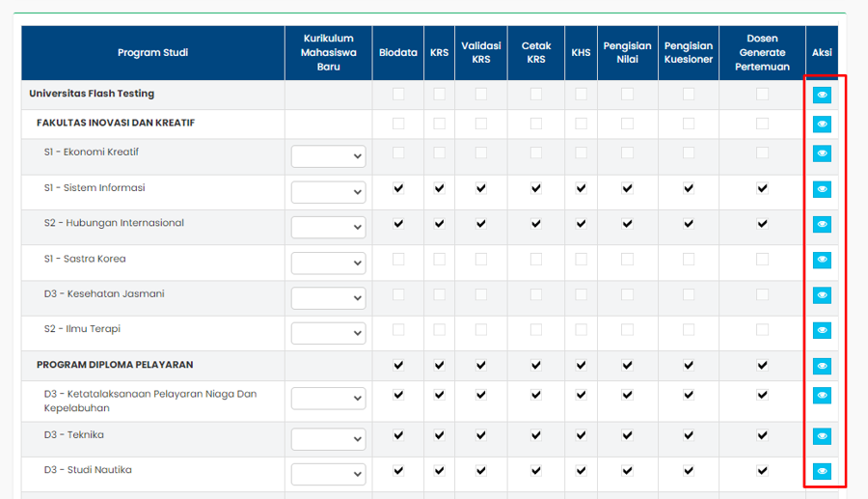
Task: Click the Program Studi column header
Action: tap(152, 53)
